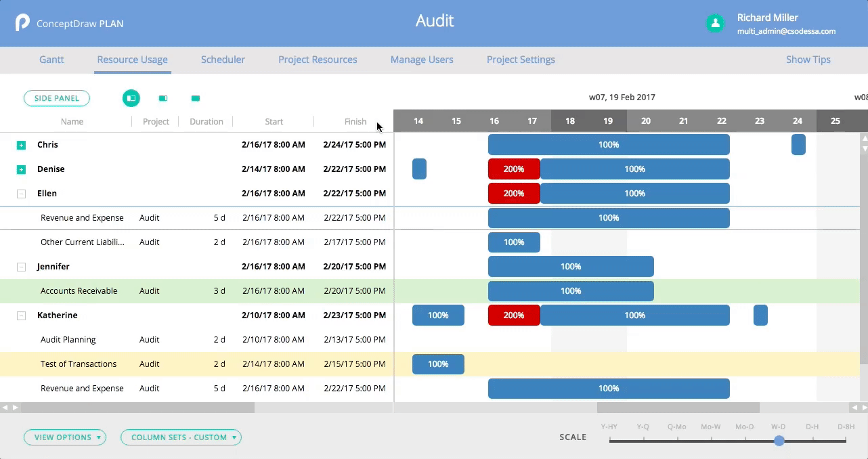
Task: Click Katherine's 2/23/17 5:00 PM finish date
Action: click(355, 315)
